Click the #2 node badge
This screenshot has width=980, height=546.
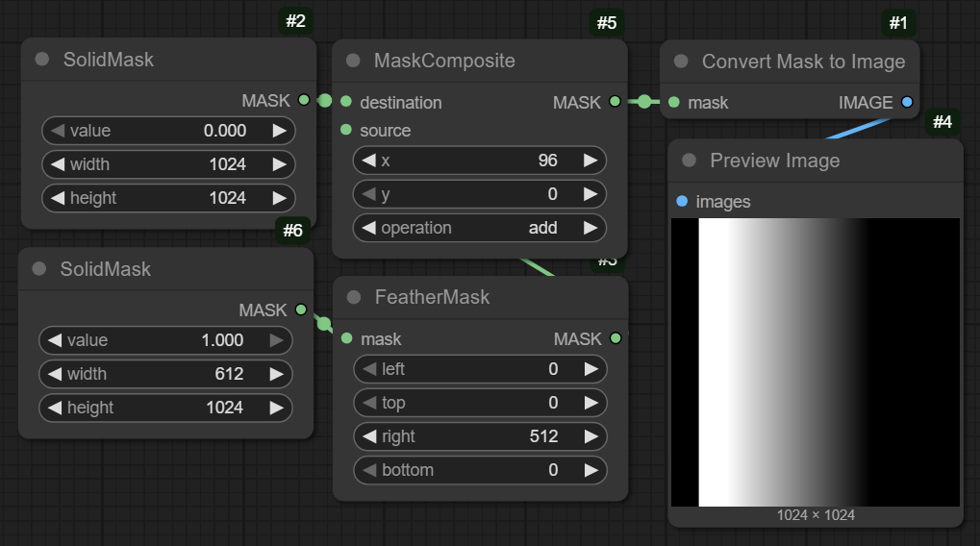[295, 20]
